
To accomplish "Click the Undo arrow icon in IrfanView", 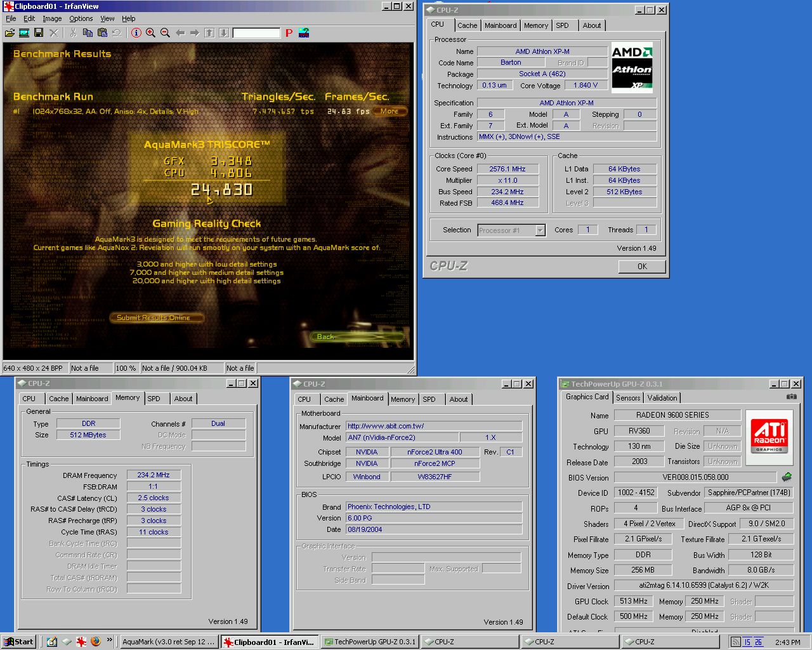I will 117,33.
